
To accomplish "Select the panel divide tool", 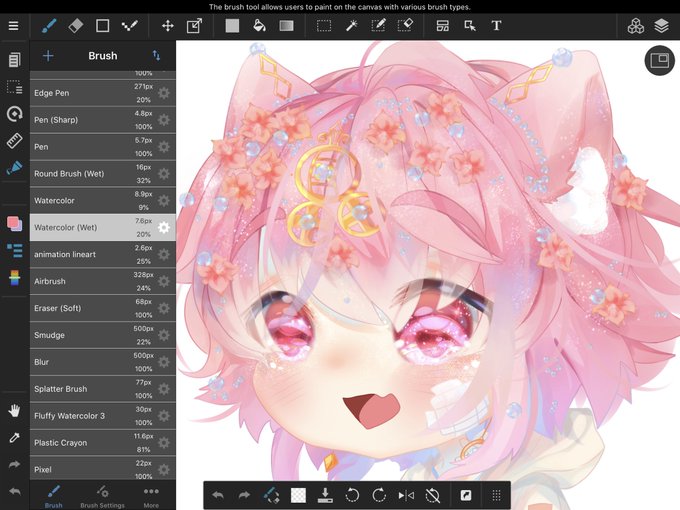I will point(443,26).
